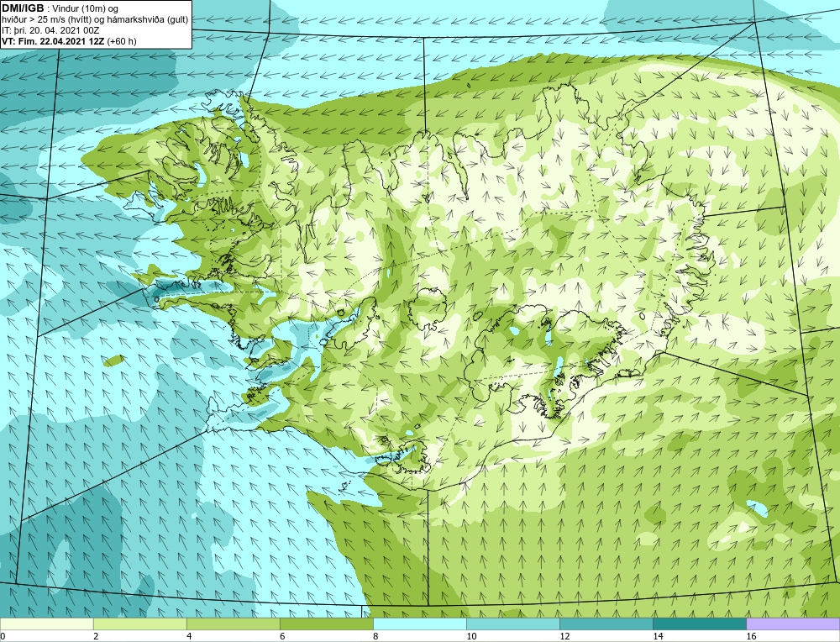
Task: Click the 'VT: Fim. 22.04.2021 12Z' valid time text
Action: pos(53,41)
